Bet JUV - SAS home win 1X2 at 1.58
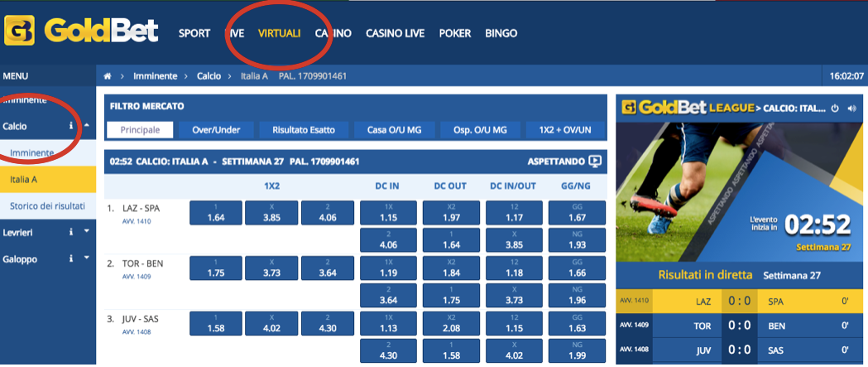868x367 pixels. 216,323
